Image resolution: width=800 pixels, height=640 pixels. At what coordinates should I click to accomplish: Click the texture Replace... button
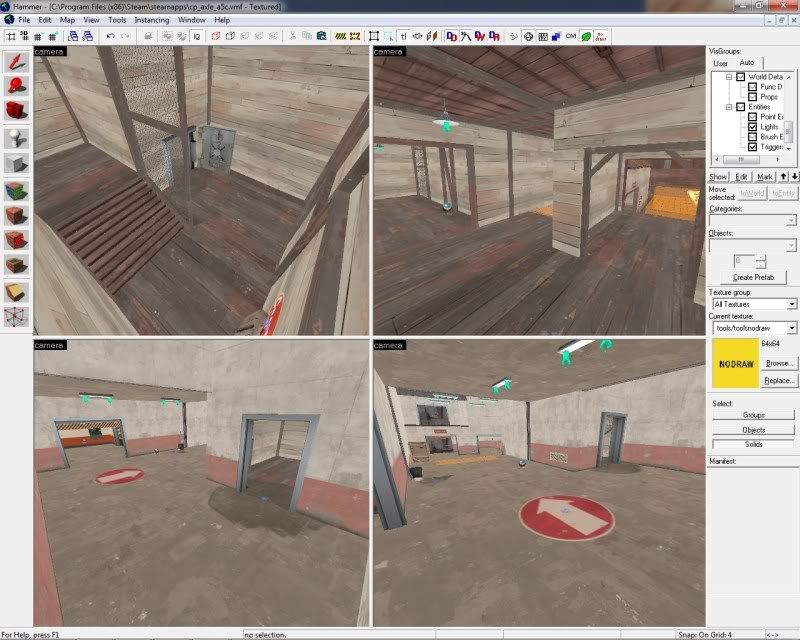coord(779,380)
